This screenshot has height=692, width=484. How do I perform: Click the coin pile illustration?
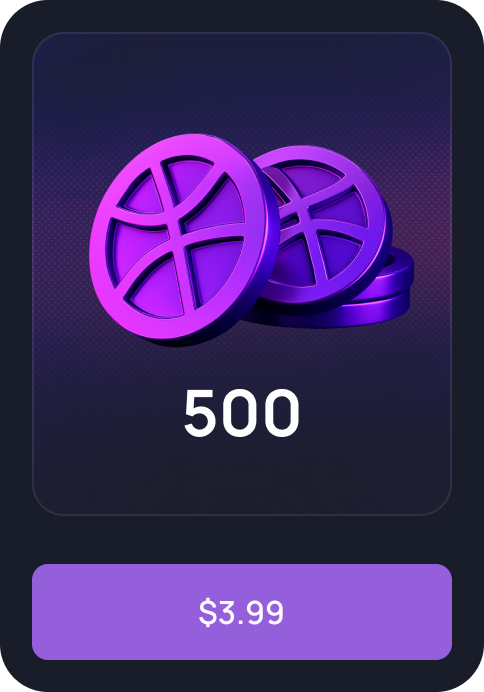click(x=251, y=238)
